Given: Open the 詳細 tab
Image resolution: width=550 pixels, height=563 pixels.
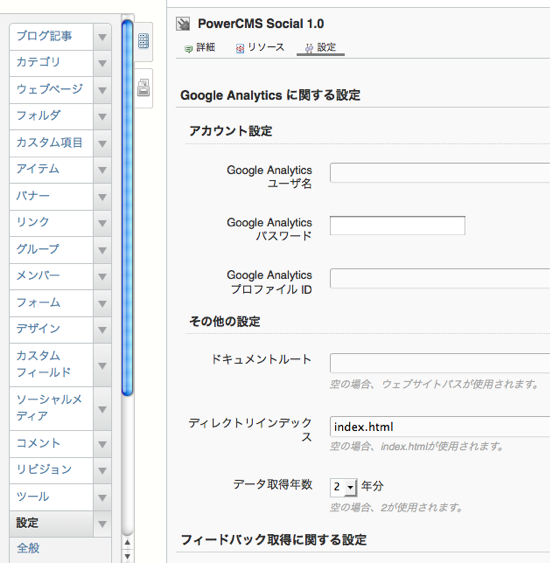Looking at the screenshot, I should click(200, 48).
